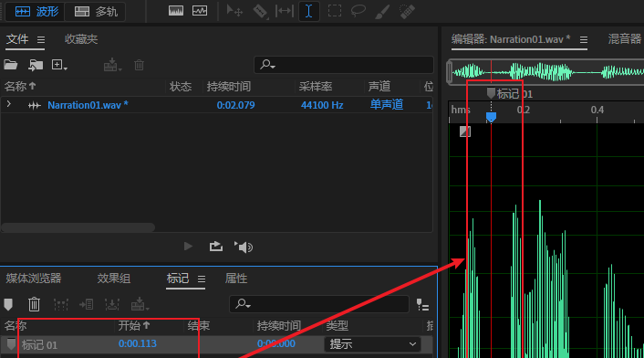
Task: Click the blue playhead on time ruler
Action: [491, 118]
